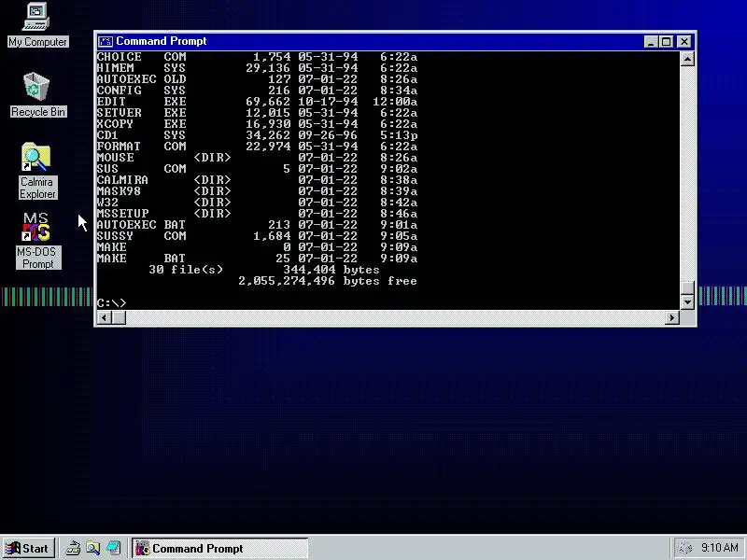Click the SUSSY COM file row
This screenshot has width=747, height=560.
(257, 236)
